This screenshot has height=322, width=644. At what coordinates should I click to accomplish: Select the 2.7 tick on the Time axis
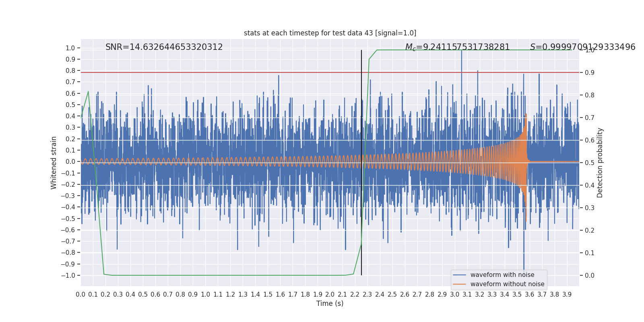(417, 294)
